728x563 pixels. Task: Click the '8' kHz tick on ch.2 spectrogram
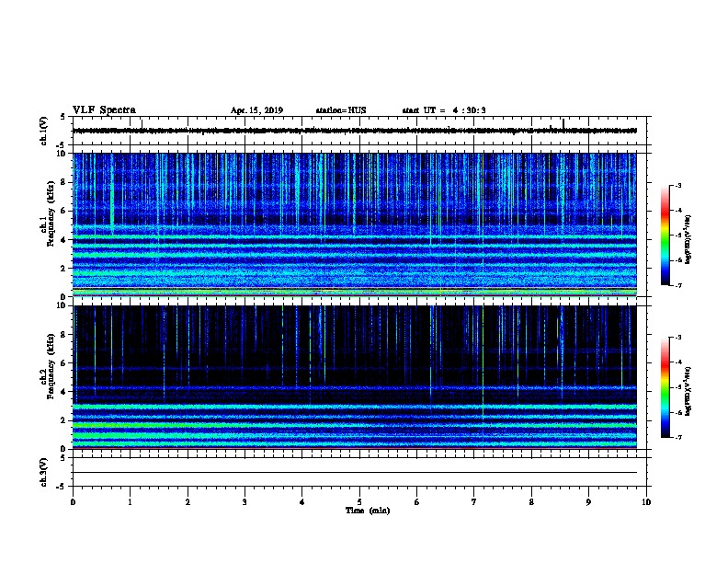coord(64,335)
